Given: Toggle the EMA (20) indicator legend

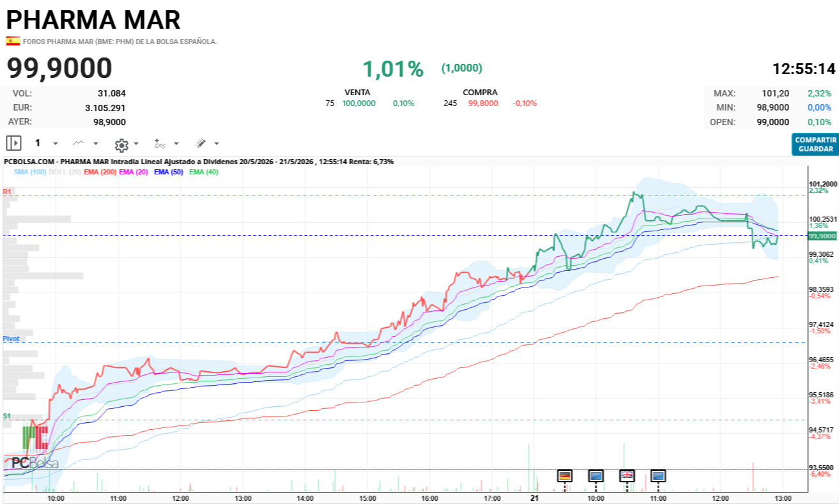Looking at the screenshot, I should (x=134, y=172).
